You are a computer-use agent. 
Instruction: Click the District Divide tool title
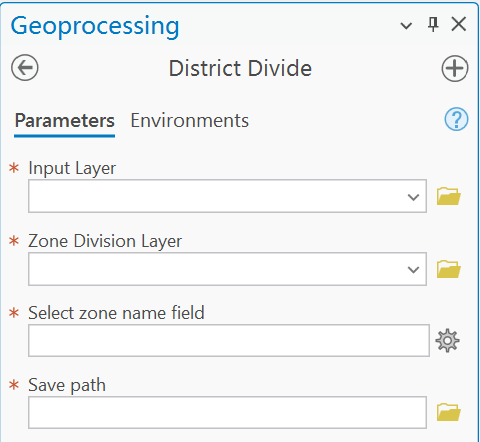pos(240,68)
